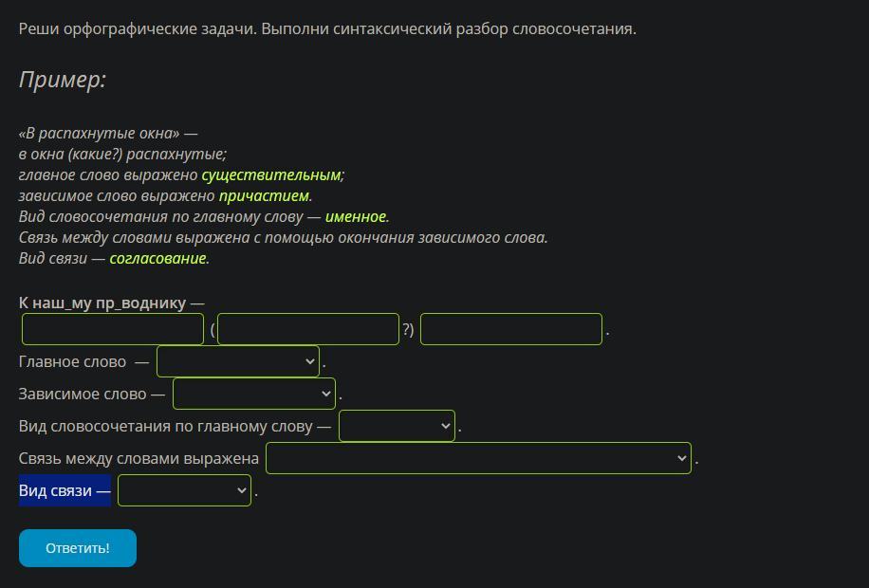Expand the 'Вид словосочетания по главному слову' dropdown
Image resolution: width=869 pixels, height=588 pixels.
[397, 426]
